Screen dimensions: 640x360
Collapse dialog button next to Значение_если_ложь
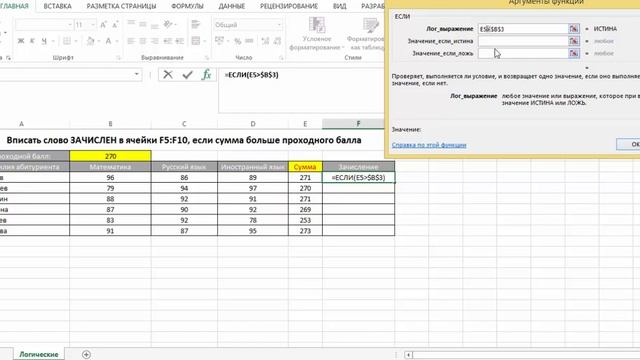point(574,53)
